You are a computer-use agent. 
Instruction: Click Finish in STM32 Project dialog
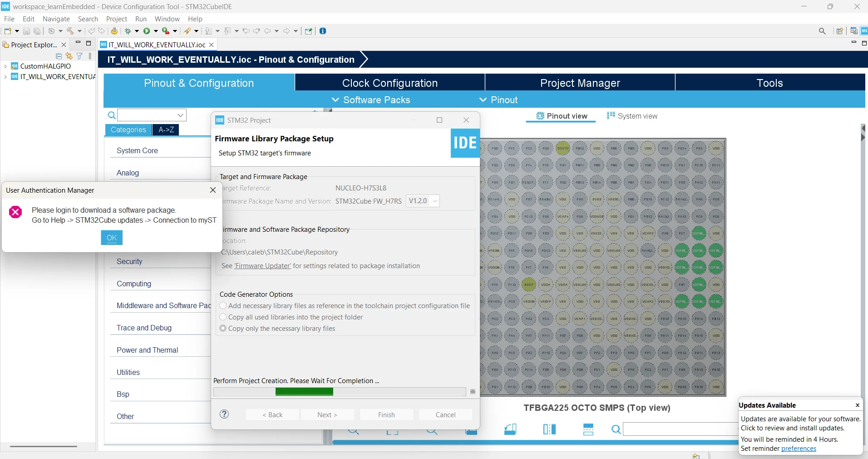pyautogui.click(x=386, y=414)
